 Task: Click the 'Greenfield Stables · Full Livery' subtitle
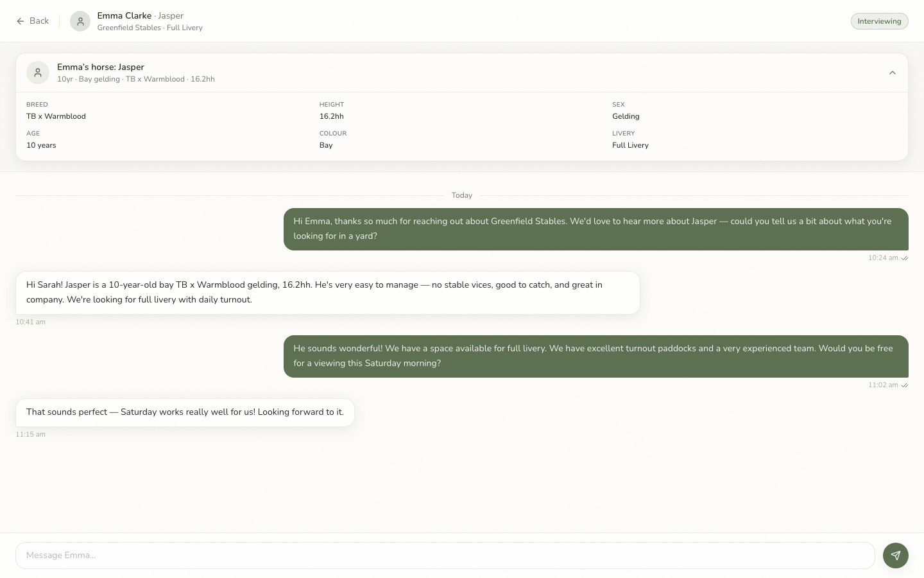(x=150, y=28)
